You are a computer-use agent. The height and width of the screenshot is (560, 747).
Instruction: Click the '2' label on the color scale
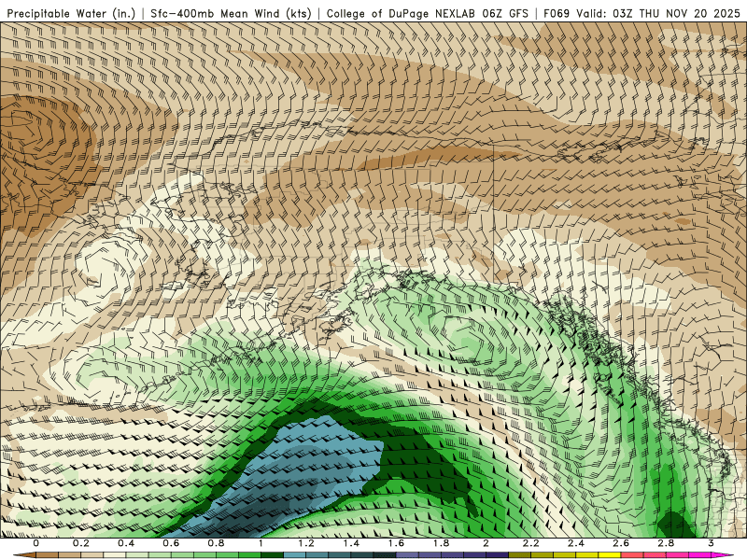(x=486, y=543)
